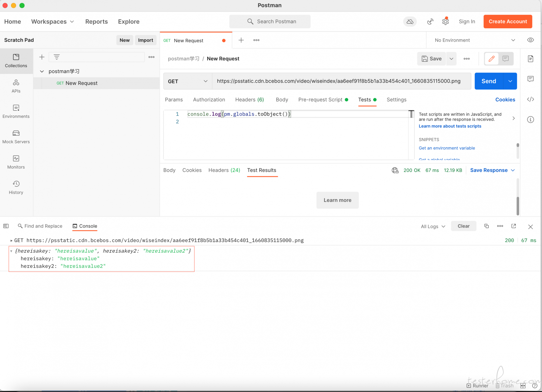542x392 pixels.
Task: Click the environment quick look eye icon
Action: point(530,40)
